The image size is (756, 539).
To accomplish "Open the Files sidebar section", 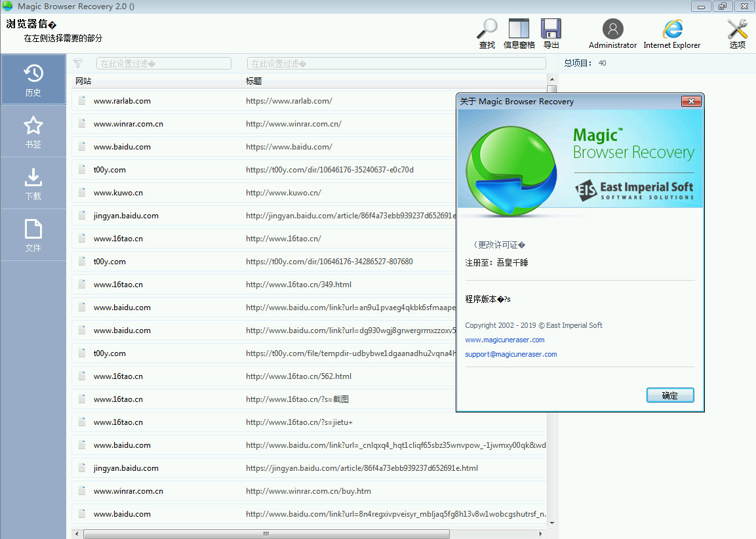I will [33, 235].
